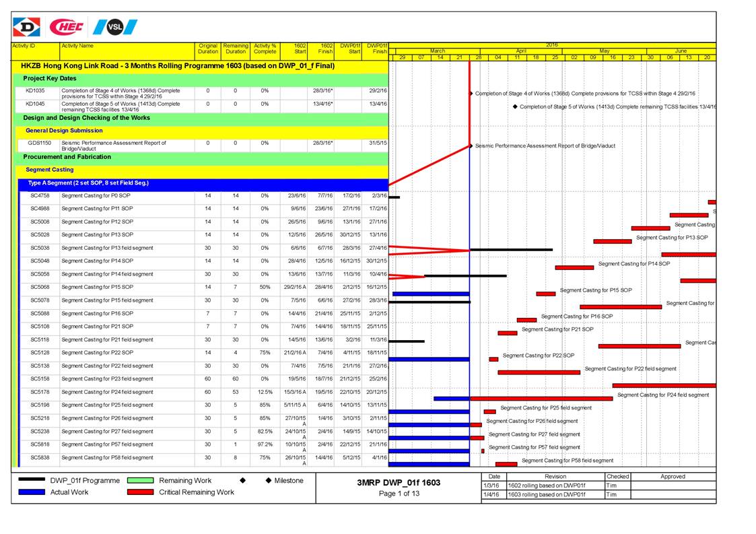Click the 50% complete value for SC5068

pos(265,287)
